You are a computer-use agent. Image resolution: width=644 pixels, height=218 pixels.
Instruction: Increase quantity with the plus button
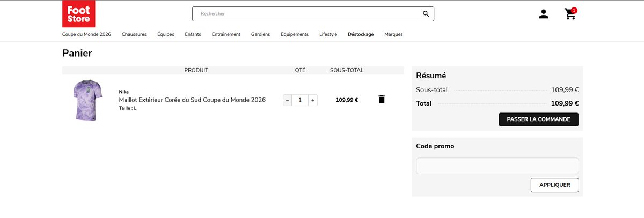click(313, 100)
